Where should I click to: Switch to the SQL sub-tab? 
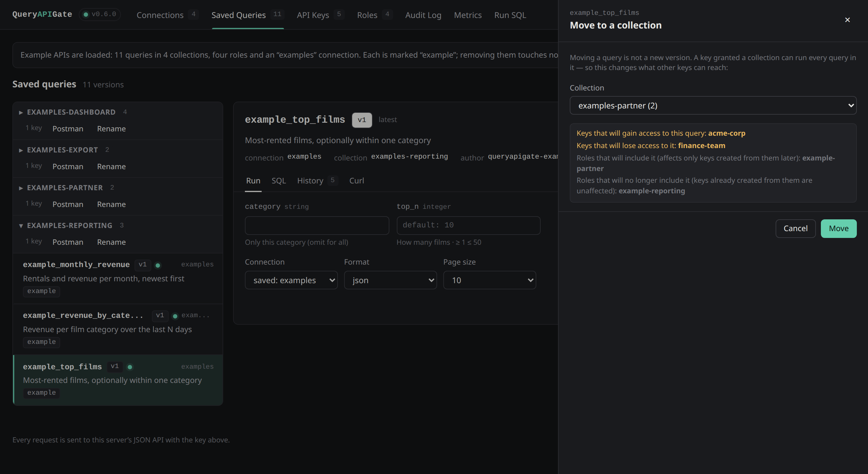pos(279,180)
